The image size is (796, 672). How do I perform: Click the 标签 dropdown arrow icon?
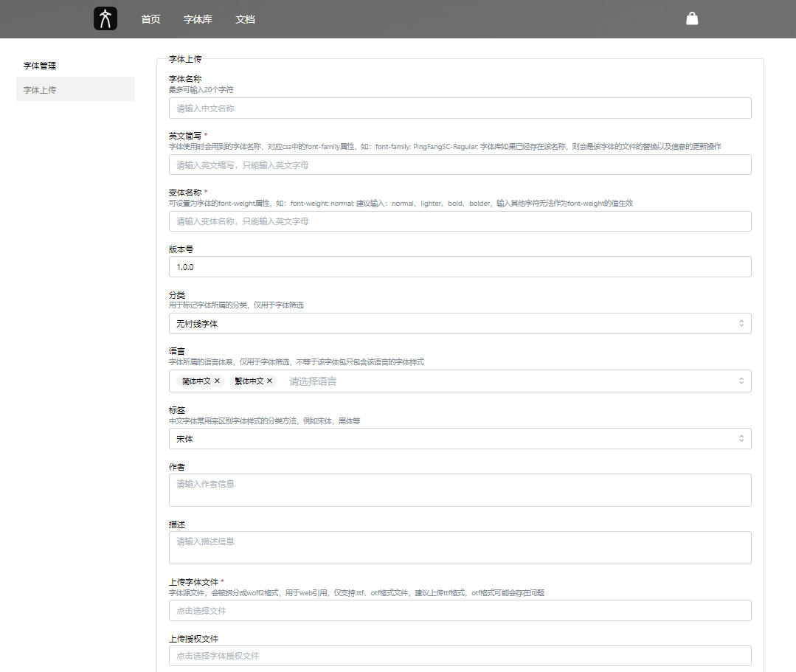(x=741, y=438)
